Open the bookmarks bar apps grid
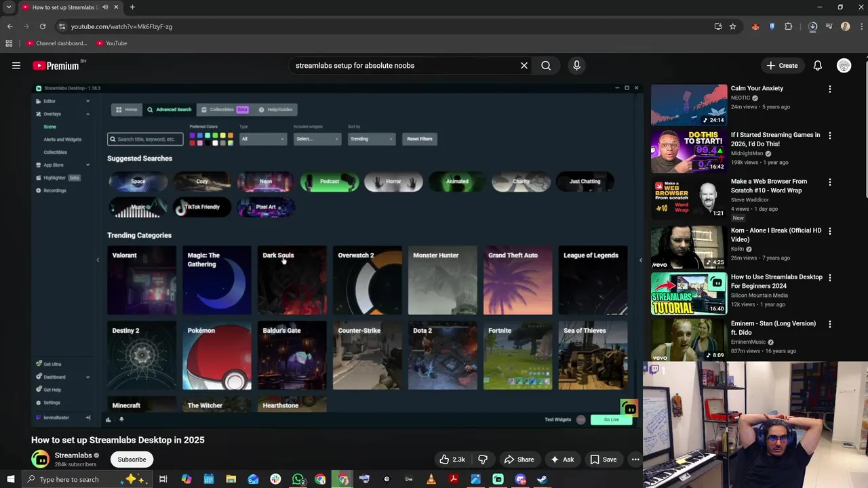The height and width of the screenshot is (488, 868). [x=9, y=43]
